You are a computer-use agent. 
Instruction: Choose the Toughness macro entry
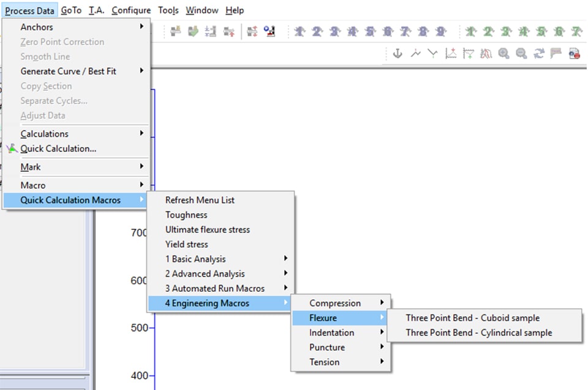186,215
